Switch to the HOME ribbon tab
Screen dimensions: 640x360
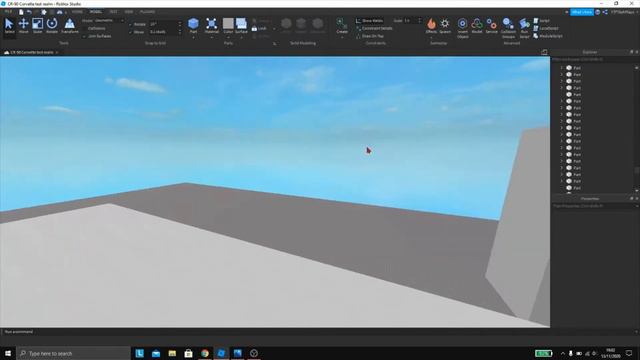[x=77, y=12]
